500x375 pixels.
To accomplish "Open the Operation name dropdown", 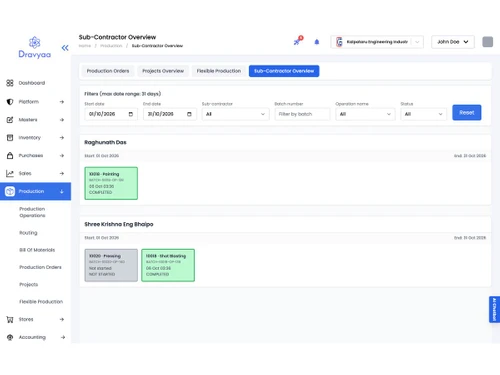I will coord(365,114).
